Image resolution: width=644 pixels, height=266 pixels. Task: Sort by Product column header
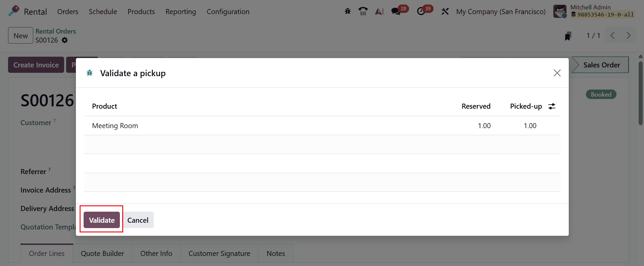(104, 106)
